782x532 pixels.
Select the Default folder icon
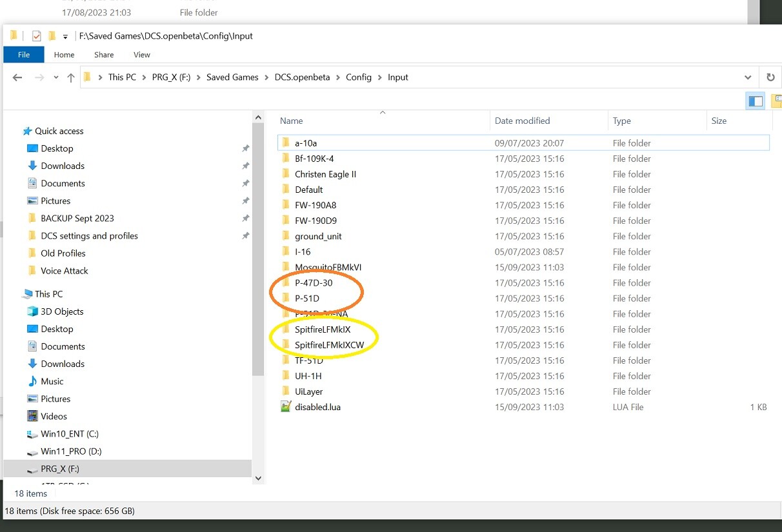286,189
